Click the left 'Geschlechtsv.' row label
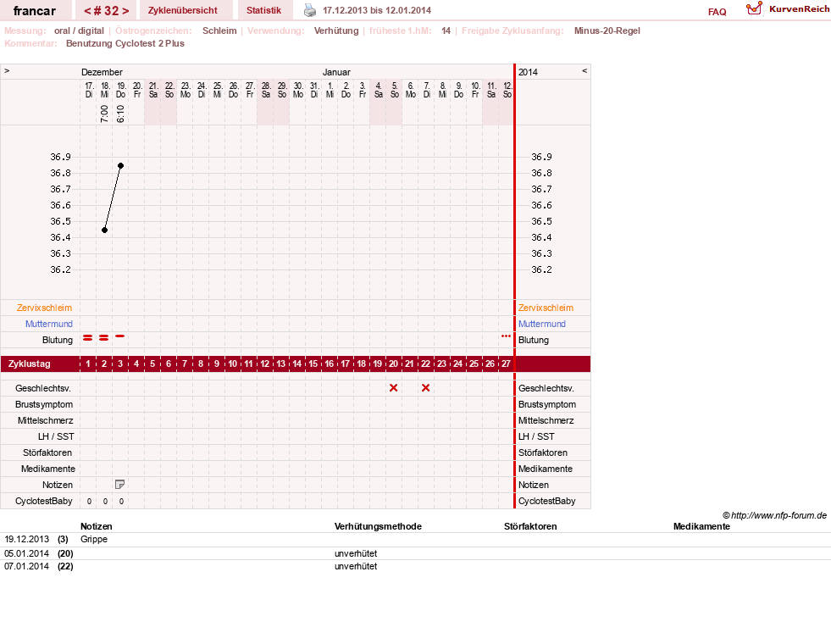Image resolution: width=831 pixels, height=644 pixels. [x=43, y=389]
